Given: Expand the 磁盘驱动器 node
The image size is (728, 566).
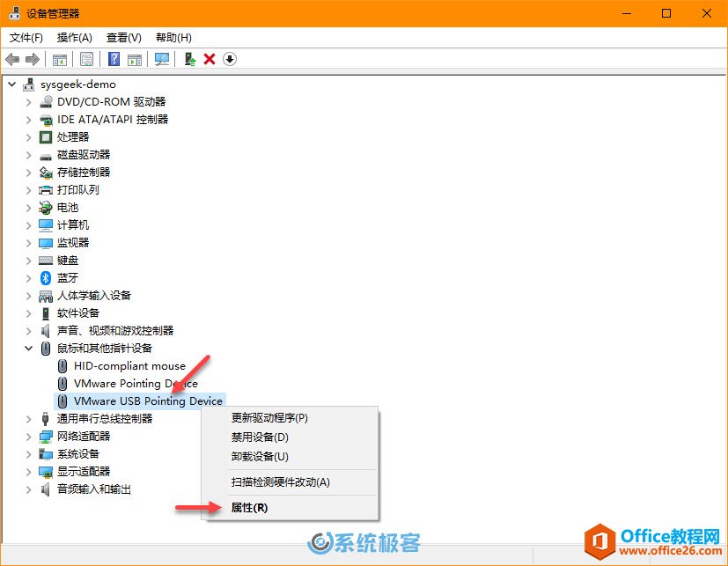Looking at the screenshot, I should tap(29, 155).
